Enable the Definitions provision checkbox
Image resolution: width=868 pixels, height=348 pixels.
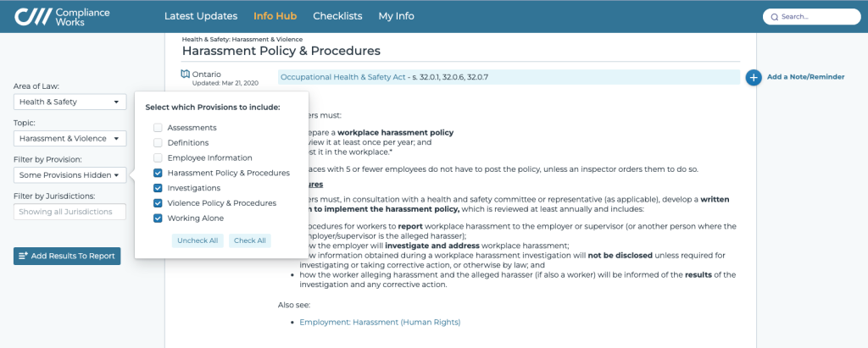(159, 143)
